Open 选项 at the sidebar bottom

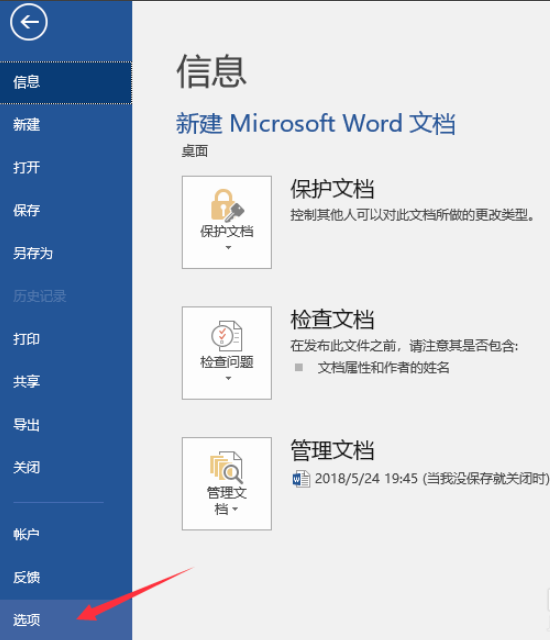point(66,620)
